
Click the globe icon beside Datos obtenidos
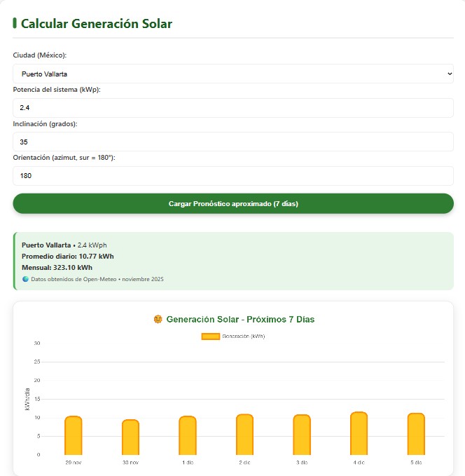(x=25, y=279)
